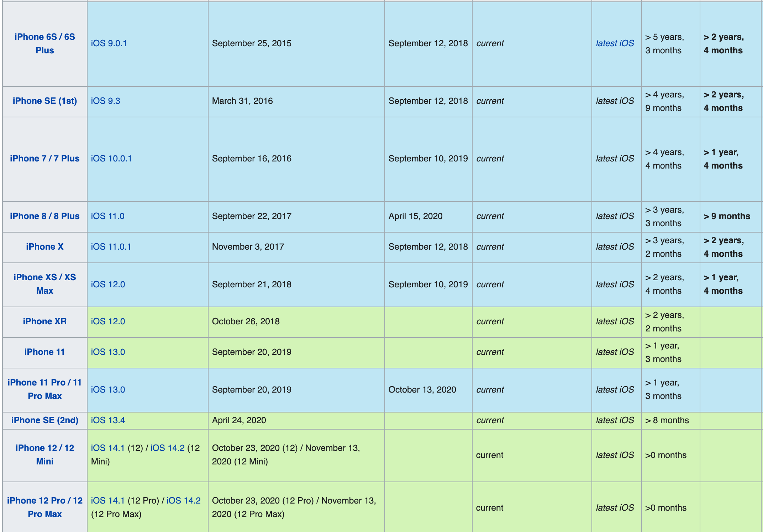
Task: Open iOS 12.0 link in iPhone XR row
Action: pos(108,321)
